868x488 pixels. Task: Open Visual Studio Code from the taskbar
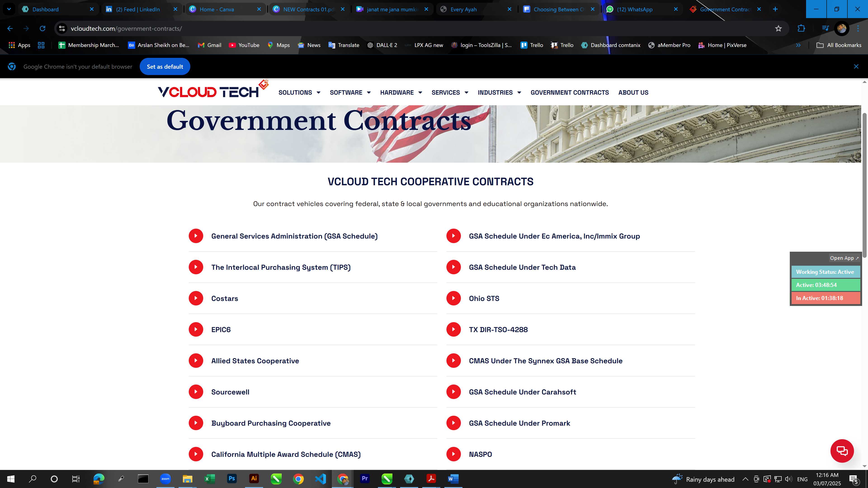click(x=321, y=479)
